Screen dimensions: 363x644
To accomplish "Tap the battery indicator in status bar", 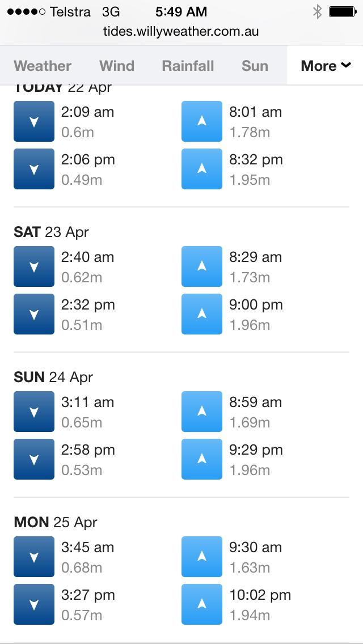I will (x=343, y=12).
